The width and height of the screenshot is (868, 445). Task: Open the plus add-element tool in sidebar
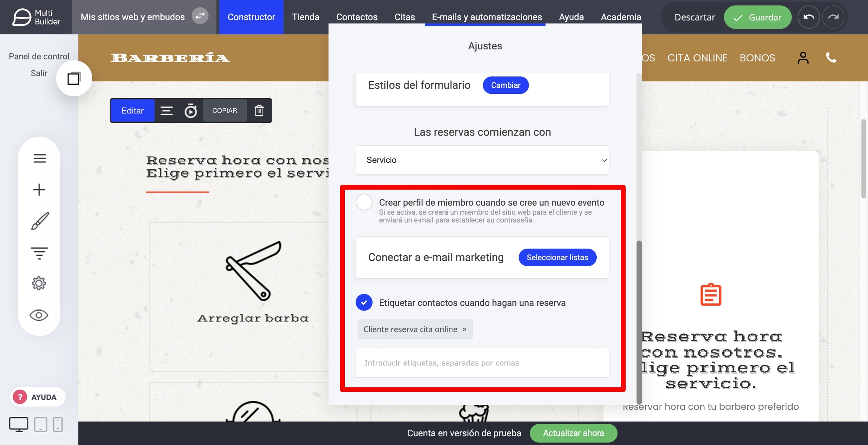click(x=39, y=189)
